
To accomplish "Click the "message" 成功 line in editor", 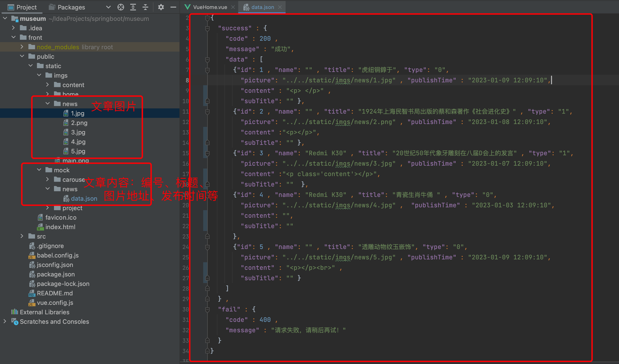I will click(259, 49).
